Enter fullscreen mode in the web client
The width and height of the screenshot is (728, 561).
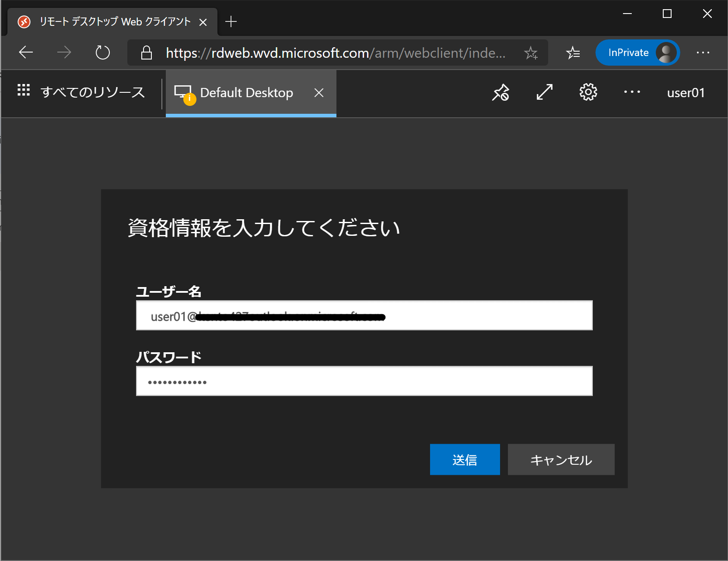click(x=544, y=92)
